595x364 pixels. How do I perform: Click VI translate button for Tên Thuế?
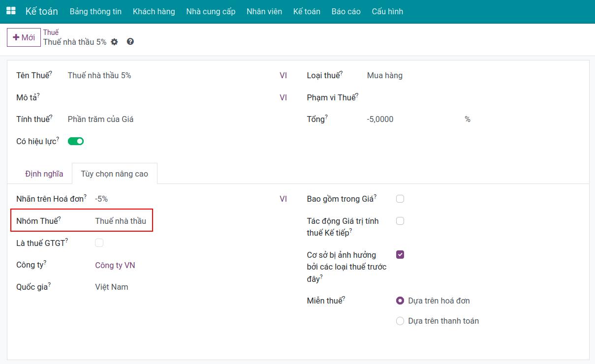point(283,76)
